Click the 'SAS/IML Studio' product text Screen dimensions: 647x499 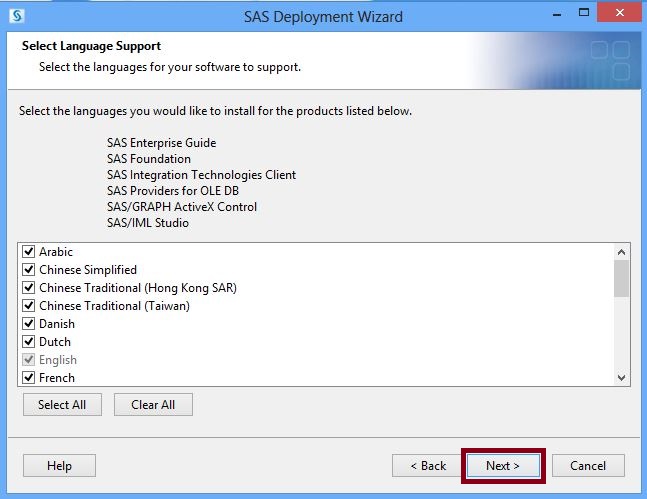tap(148, 223)
